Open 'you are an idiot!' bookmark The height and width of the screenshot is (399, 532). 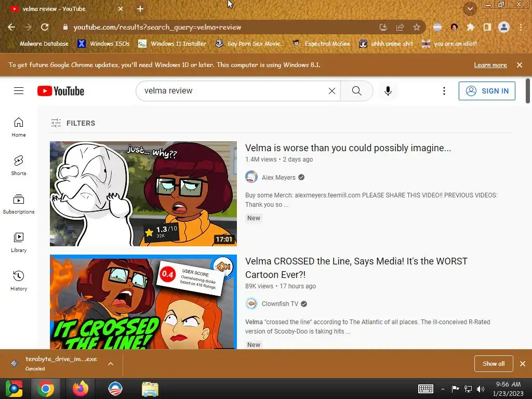449,44
